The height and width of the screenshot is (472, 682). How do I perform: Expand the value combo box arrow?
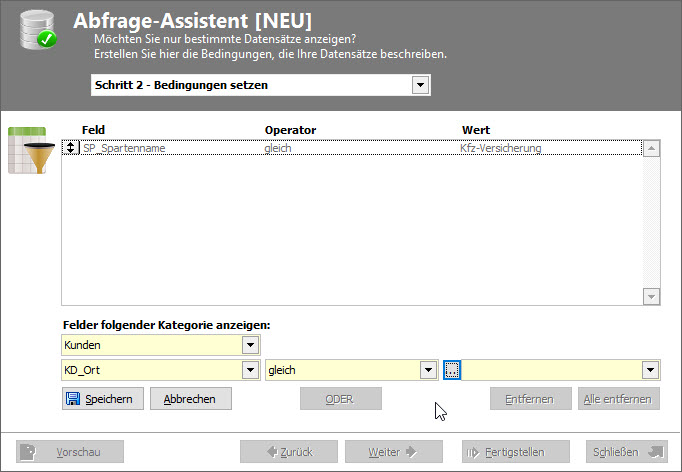click(x=651, y=371)
